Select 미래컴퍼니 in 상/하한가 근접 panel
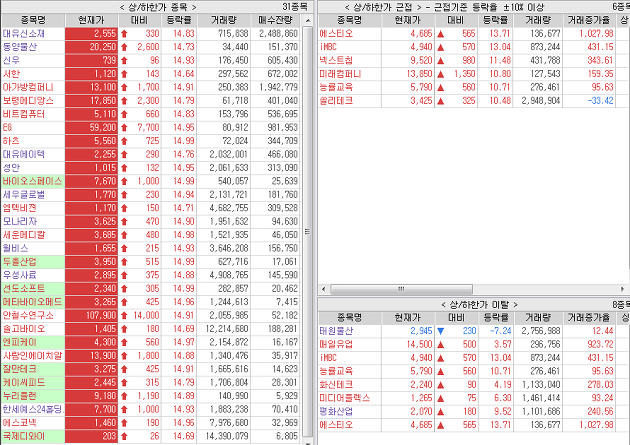 [340, 74]
